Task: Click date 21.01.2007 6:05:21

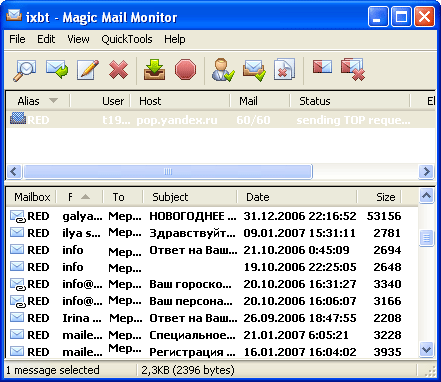Action: pos(296,335)
